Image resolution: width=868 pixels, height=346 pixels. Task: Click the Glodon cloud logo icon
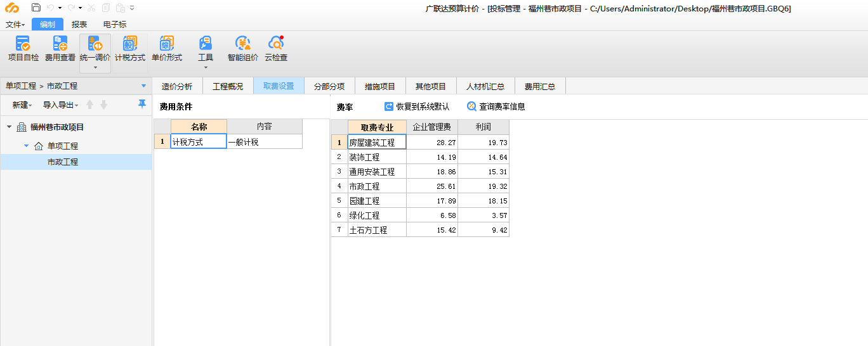12,8
